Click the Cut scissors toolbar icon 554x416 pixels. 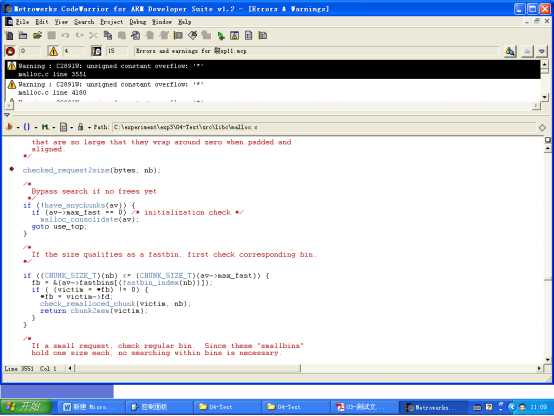click(93, 35)
